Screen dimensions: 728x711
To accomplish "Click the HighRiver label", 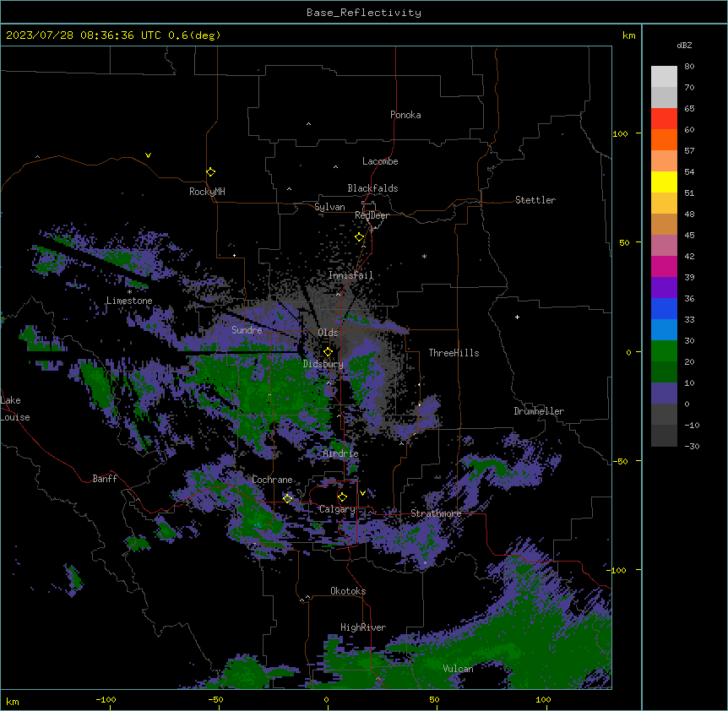I will tap(363, 627).
